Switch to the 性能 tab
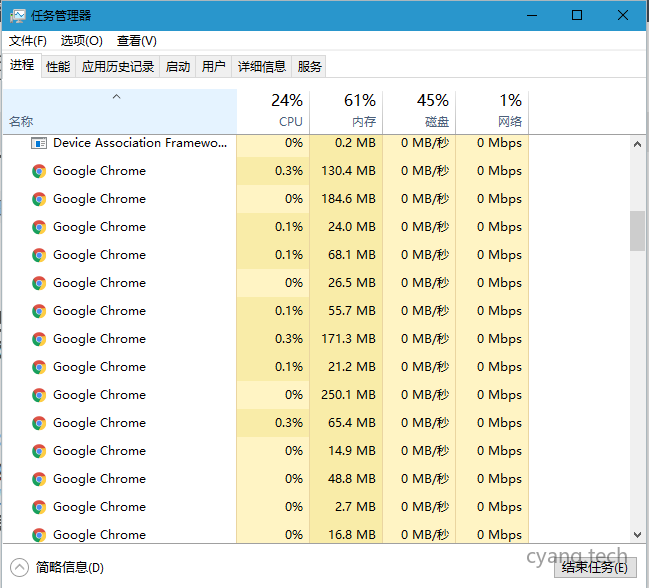Screen dimensions: 649x588 (x=58, y=67)
